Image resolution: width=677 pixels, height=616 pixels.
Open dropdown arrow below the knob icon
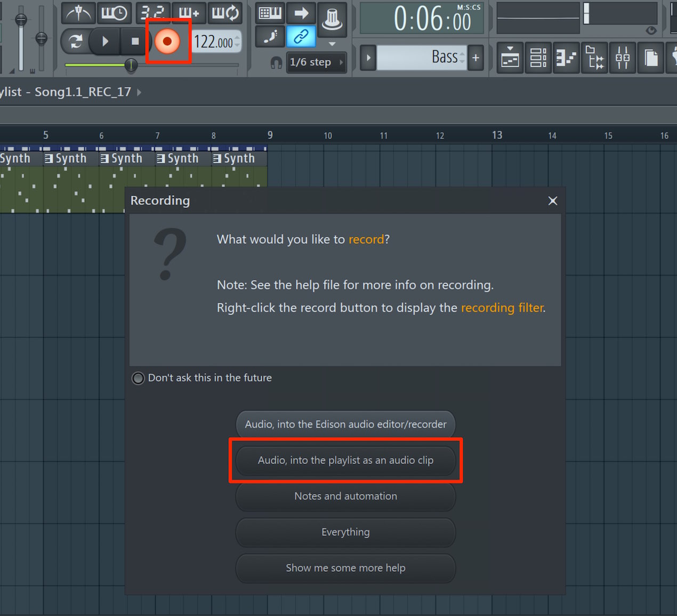point(332,44)
